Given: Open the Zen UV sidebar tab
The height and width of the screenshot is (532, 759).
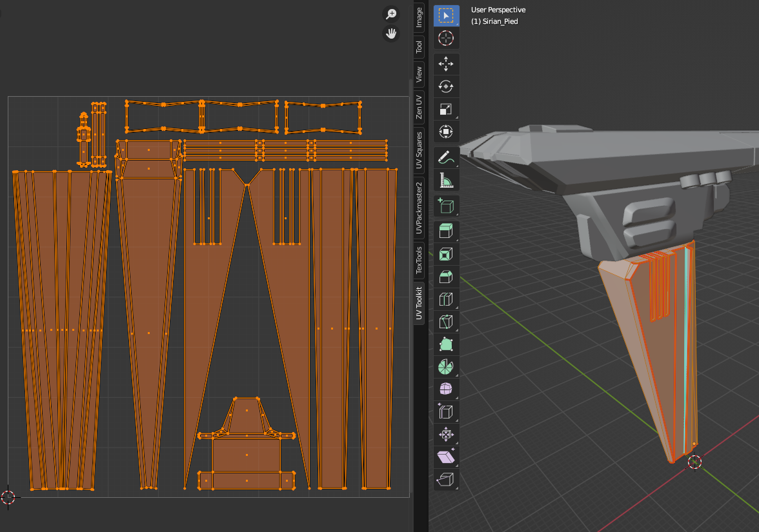Looking at the screenshot, I should point(419,106).
